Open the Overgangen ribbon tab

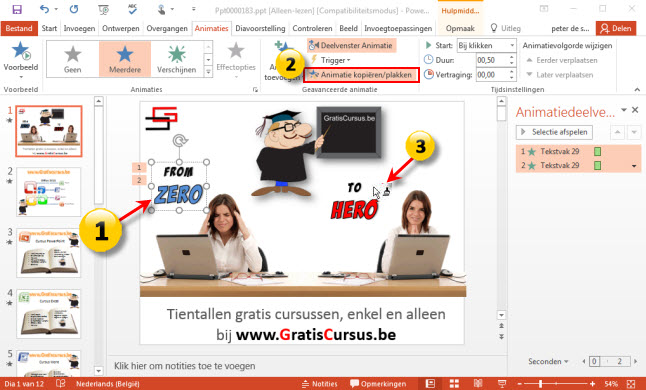(167, 28)
